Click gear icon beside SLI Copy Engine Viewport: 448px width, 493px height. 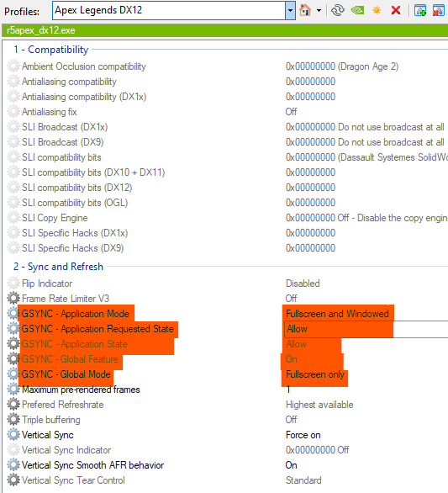(x=13, y=217)
